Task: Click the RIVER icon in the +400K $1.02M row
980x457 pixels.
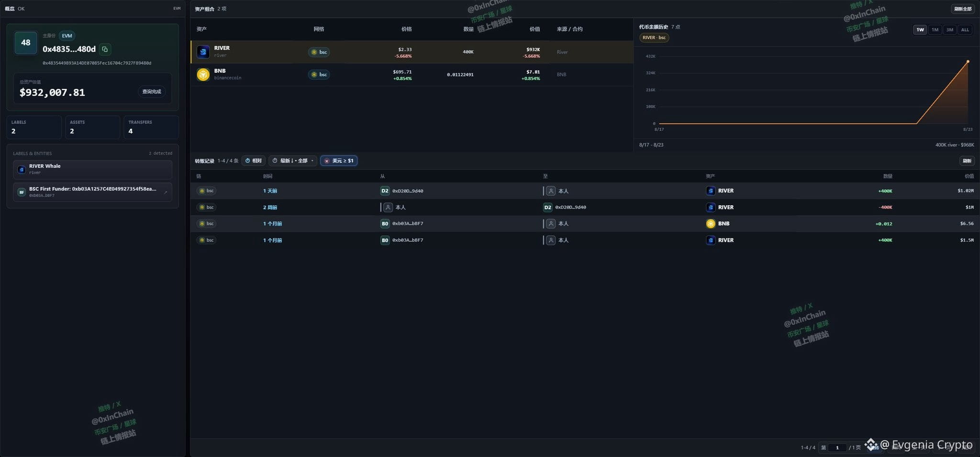Action: pyautogui.click(x=711, y=191)
